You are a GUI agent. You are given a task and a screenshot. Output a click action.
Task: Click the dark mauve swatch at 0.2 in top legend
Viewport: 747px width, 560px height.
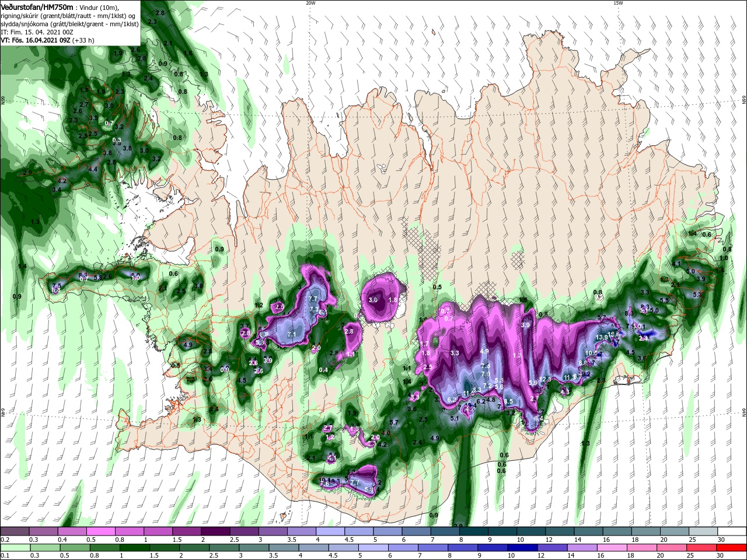pos(15,531)
